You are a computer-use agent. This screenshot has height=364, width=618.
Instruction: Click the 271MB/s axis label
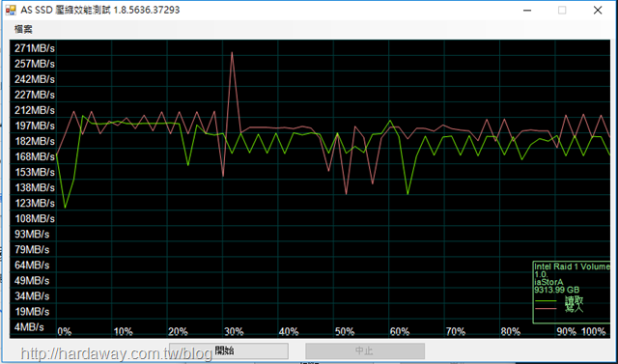click(35, 48)
